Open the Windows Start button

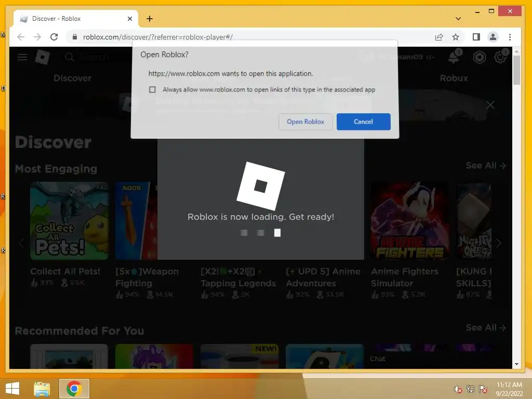coord(12,389)
